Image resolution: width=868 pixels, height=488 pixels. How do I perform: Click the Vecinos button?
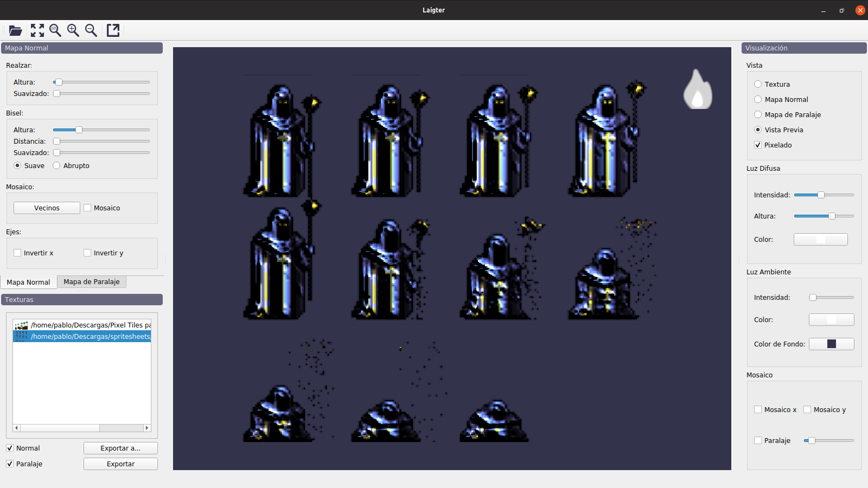[47, 208]
